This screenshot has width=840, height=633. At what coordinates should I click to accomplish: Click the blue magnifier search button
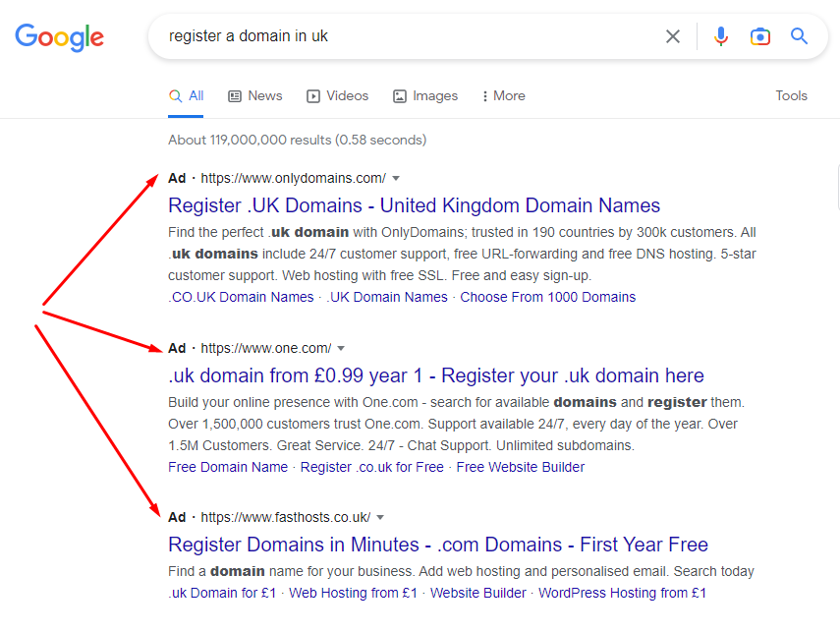point(800,36)
